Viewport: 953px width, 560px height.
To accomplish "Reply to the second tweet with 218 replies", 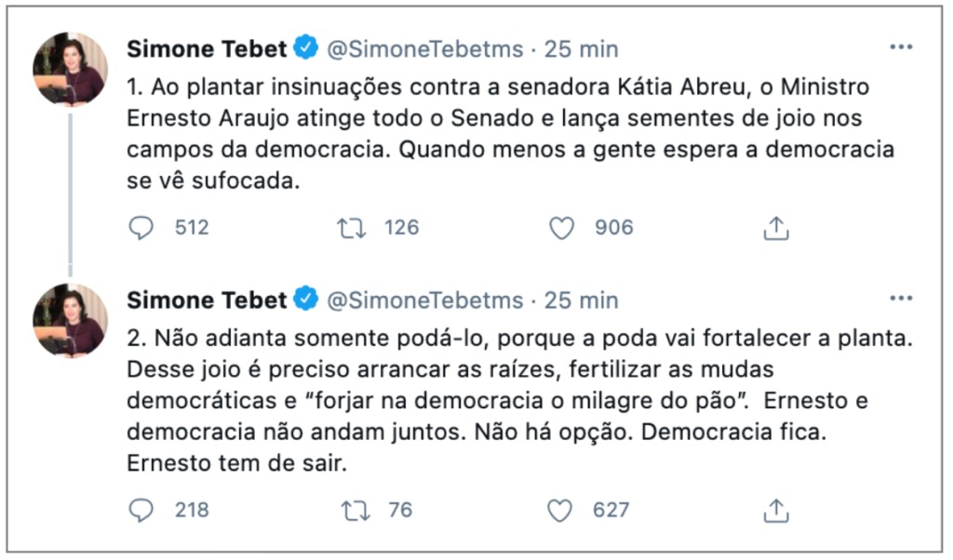I will point(141,510).
